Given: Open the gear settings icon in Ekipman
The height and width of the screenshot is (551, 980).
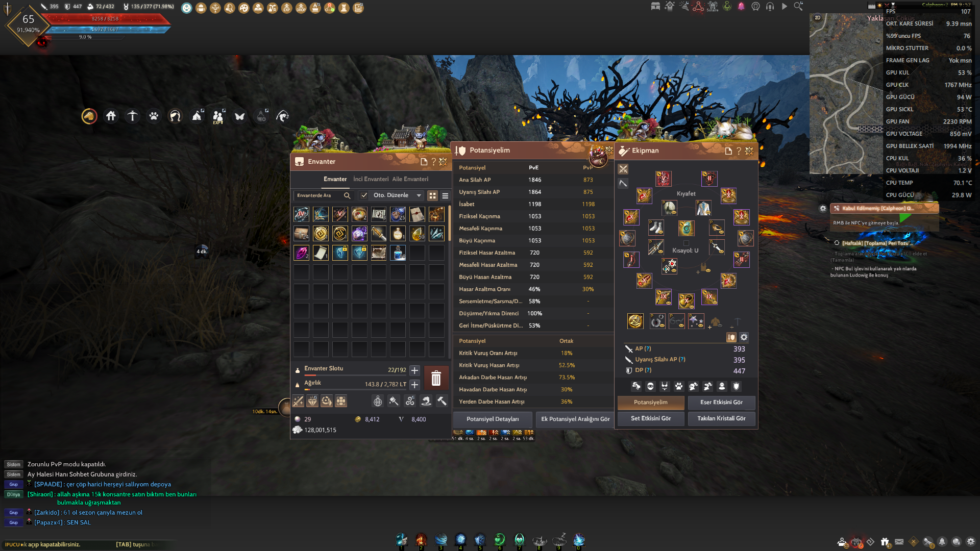Looking at the screenshot, I should click(x=744, y=337).
